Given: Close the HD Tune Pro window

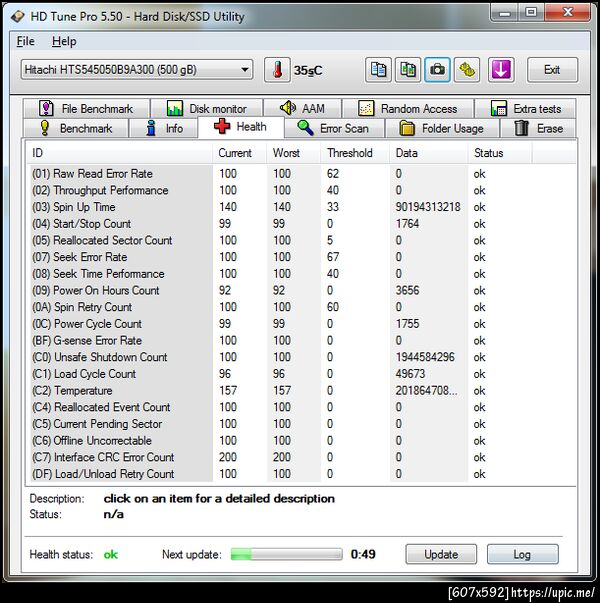Looking at the screenshot, I should click(568, 13).
